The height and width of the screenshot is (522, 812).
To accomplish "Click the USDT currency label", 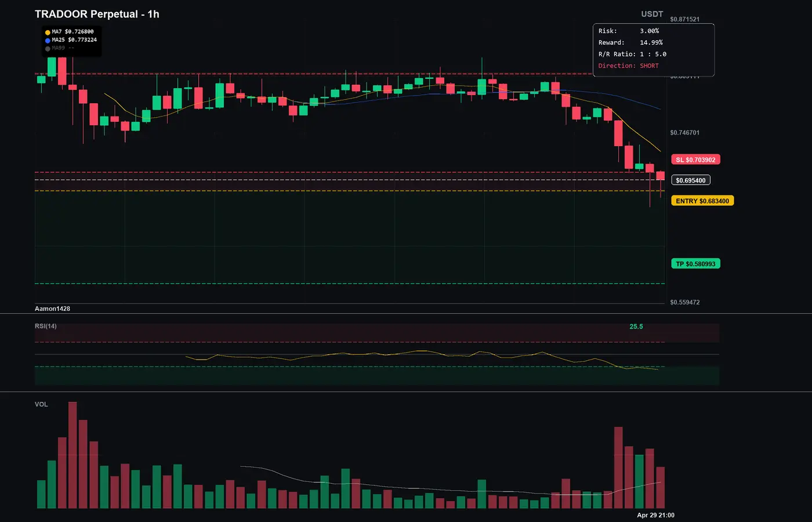I will point(652,14).
